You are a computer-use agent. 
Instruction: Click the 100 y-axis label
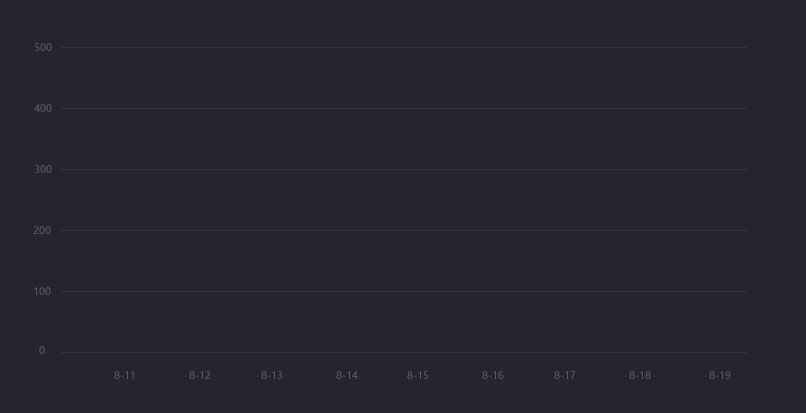43,292
